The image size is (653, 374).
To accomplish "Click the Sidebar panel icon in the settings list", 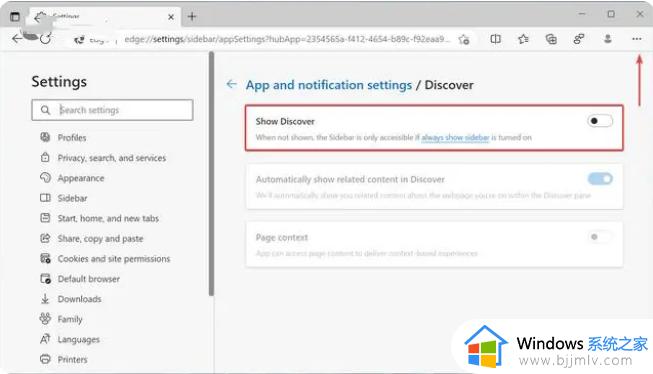I will 45,198.
